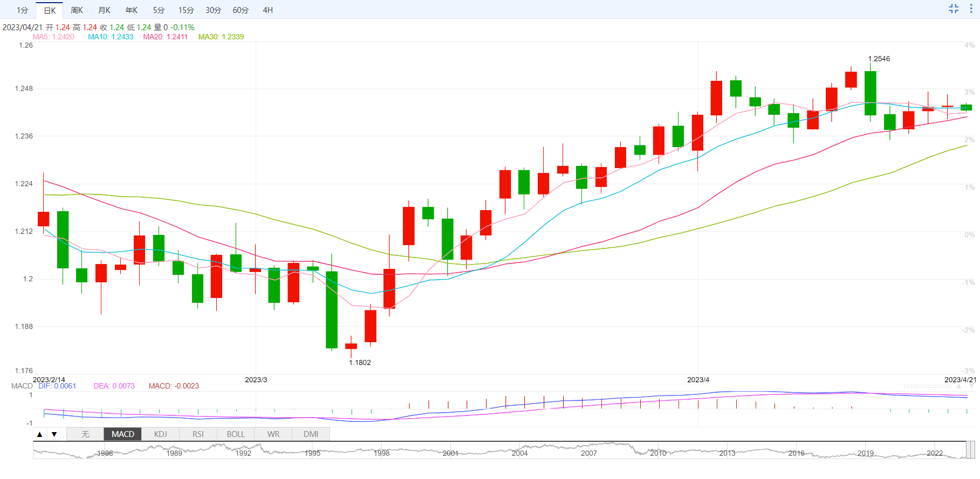Select the 无 (none) indicator option

85,434
